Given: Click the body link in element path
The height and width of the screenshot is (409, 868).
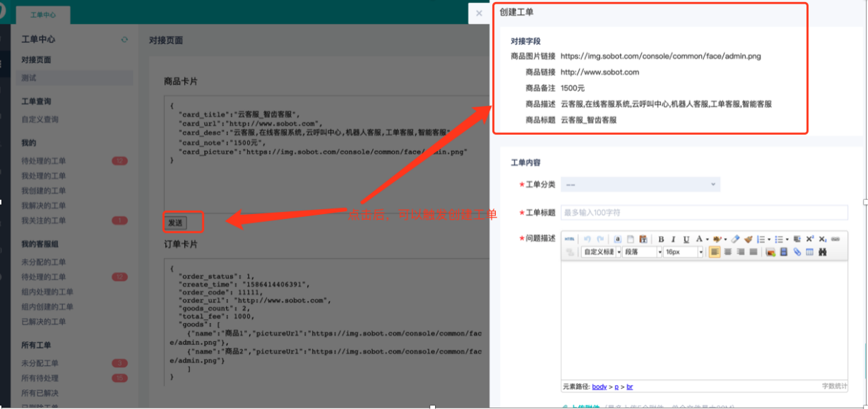Looking at the screenshot, I should point(599,386).
